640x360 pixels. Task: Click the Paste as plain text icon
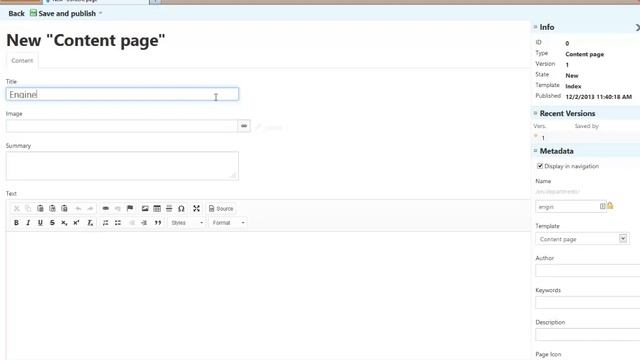click(52, 209)
